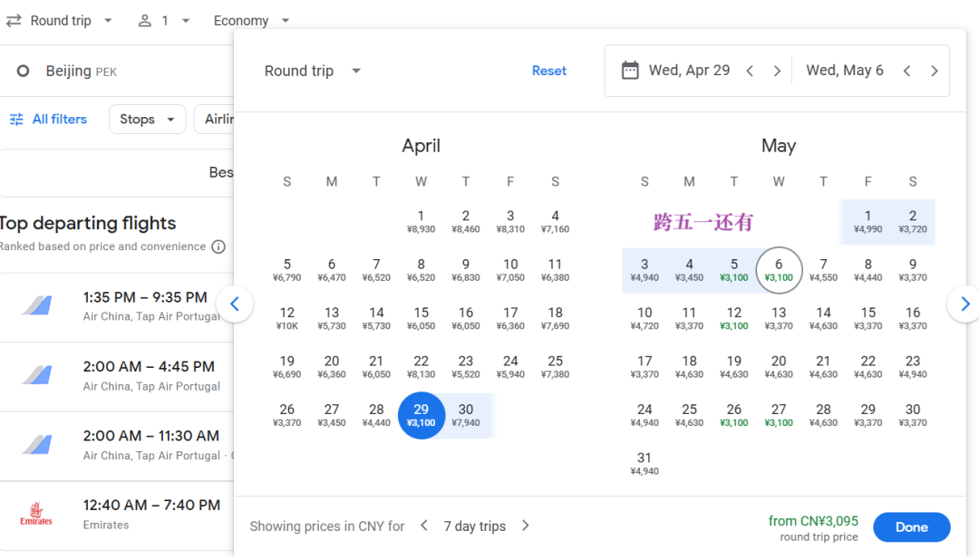Select May 2 priced ¥3,720
Image resolution: width=979 pixels, height=560 pixels.
tap(913, 222)
